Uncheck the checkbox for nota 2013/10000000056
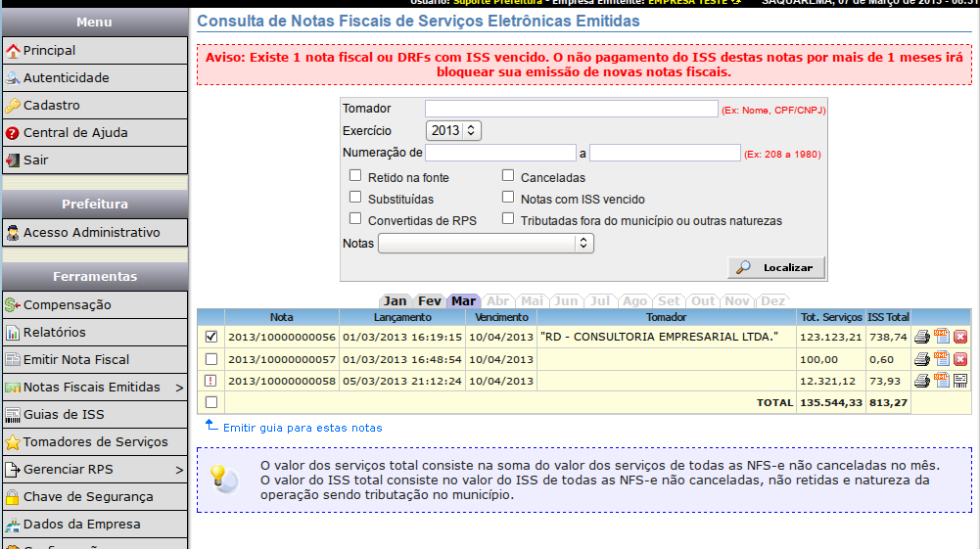Image resolution: width=980 pixels, height=549 pixels. click(211, 337)
